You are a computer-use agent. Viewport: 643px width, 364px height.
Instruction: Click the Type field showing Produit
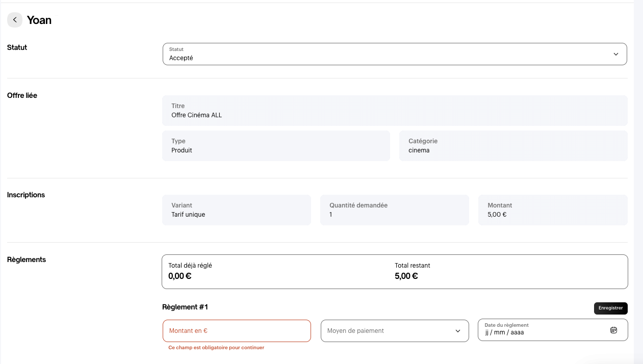[x=275, y=146]
